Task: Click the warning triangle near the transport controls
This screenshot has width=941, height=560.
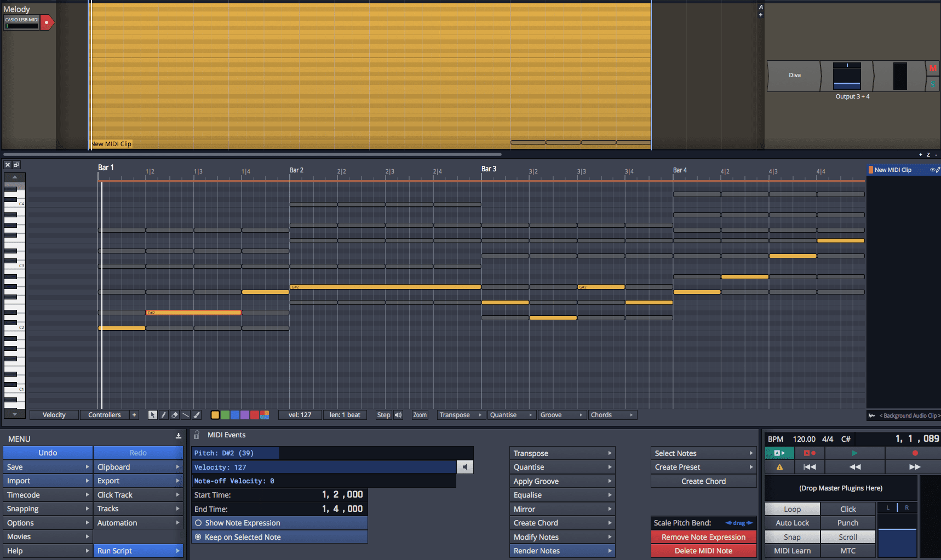Action: [x=778, y=467]
